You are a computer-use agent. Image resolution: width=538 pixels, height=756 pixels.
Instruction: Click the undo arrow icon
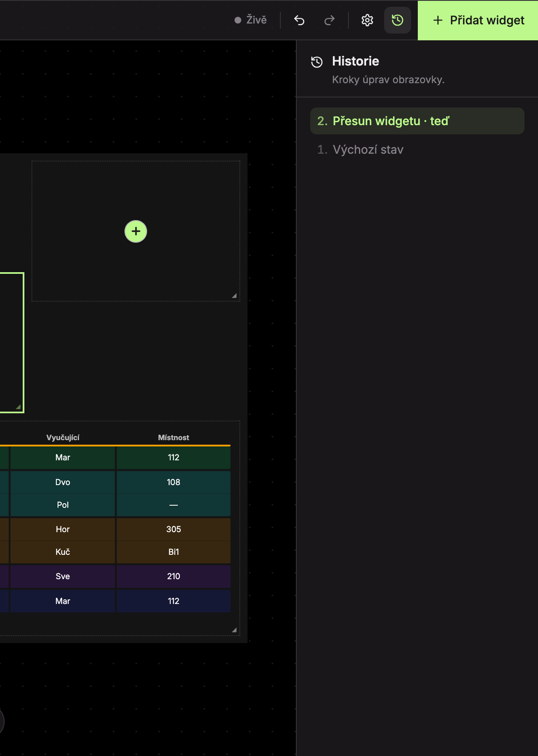(299, 20)
